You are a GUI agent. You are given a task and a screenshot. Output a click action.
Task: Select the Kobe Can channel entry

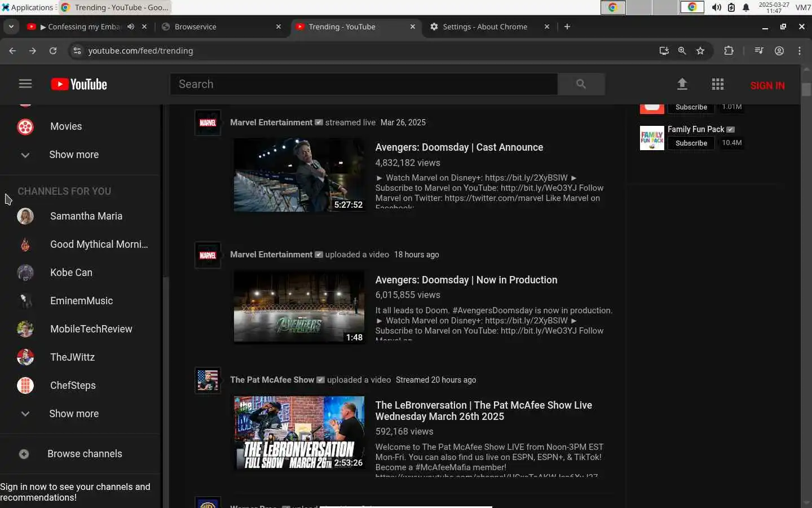[80, 273]
